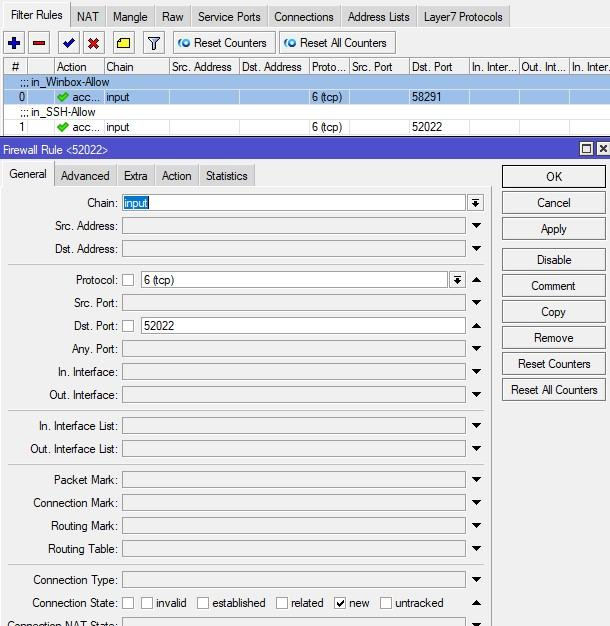This screenshot has height=626, width=610.
Task: Check the related connection state
Action: (x=282, y=603)
